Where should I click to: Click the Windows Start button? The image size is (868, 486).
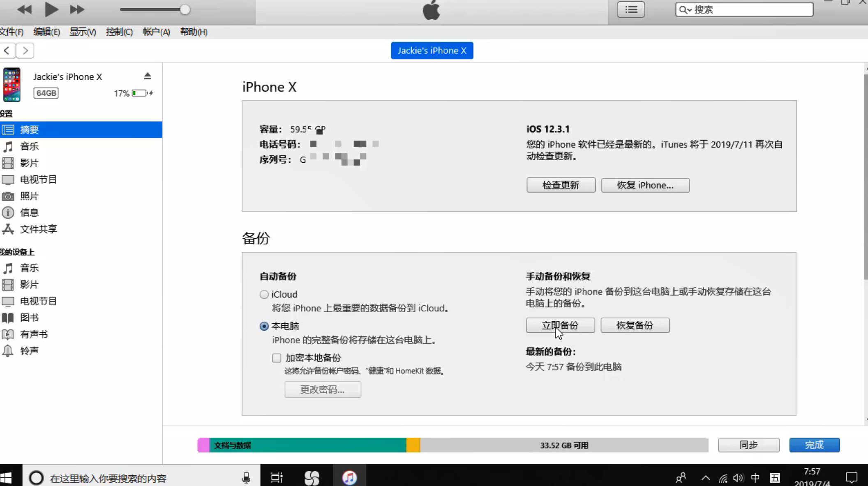[7, 478]
